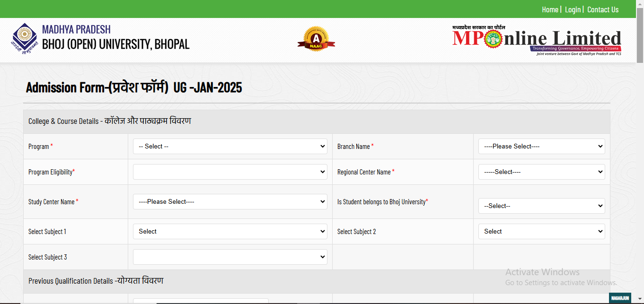Open the Is Student belongs to Bhoj University dropdown
This screenshot has width=644, height=304.
541,206
